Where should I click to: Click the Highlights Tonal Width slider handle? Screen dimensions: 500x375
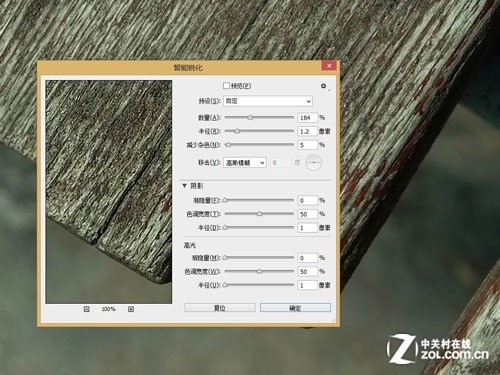259,271
